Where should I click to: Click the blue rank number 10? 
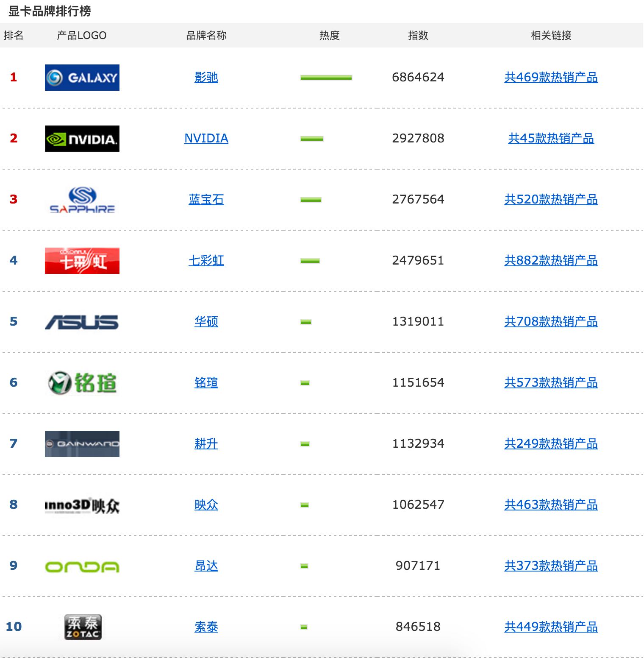tap(14, 627)
